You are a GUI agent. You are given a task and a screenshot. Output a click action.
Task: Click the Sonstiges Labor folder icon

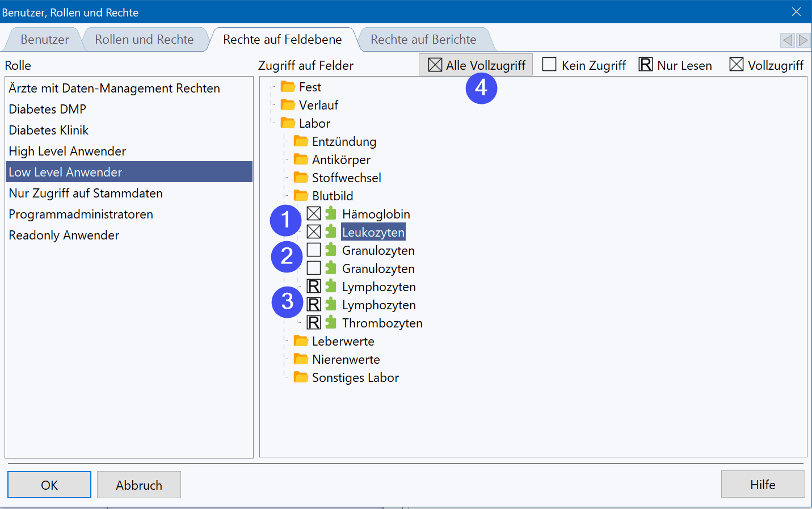point(301,377)
